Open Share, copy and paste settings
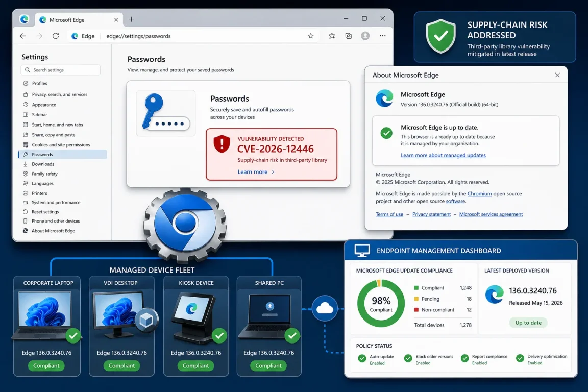The height and width of the screenshot is (392, 588). click(49, 135)
